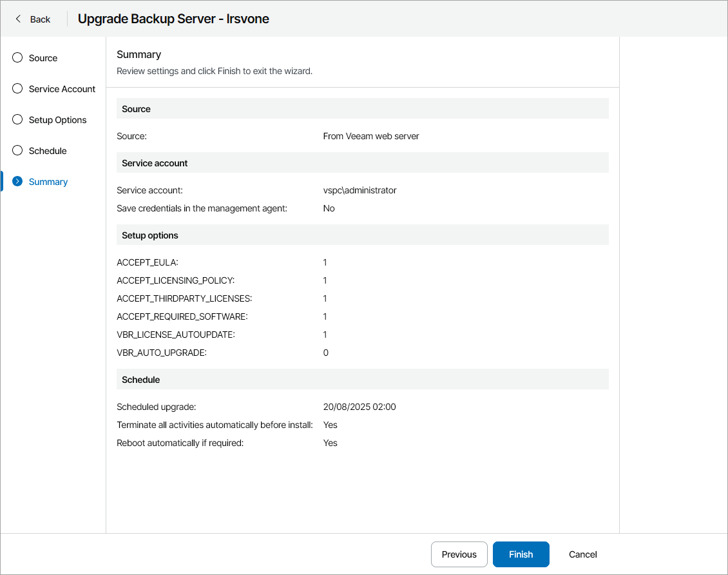The width and height of the screenshot is (728, 575).
Task: Open the Setup Options step label
Action: [x=57, y=120]
